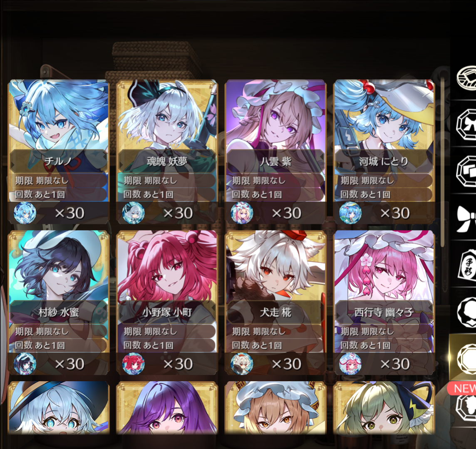Screen dimensions: 476x449
Task: Open the 八雲 紫 card
Action: (275, 152)
